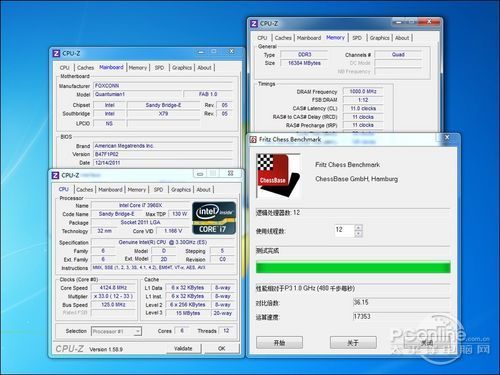
Task: Open Memory tab in the bottom CPU-Z window
Action: pos(137,189)
